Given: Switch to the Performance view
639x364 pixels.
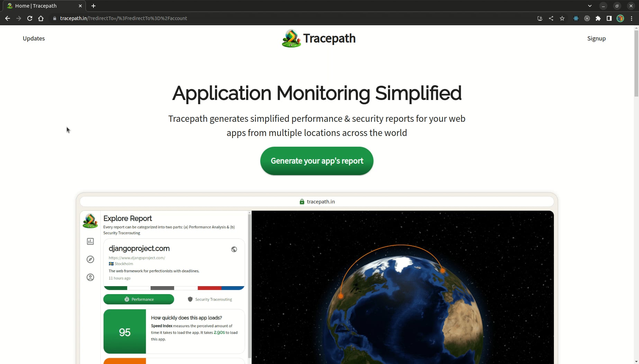Looking at the screenshot, I should click(138, 299).
